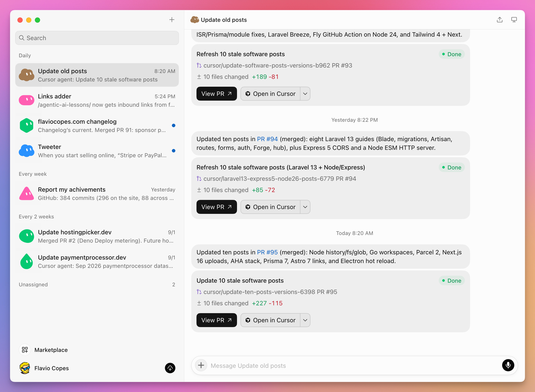Click the blue cloud avatar of Tweeter
The width and height of the screenshot is (535, 392).
(26, 151)
